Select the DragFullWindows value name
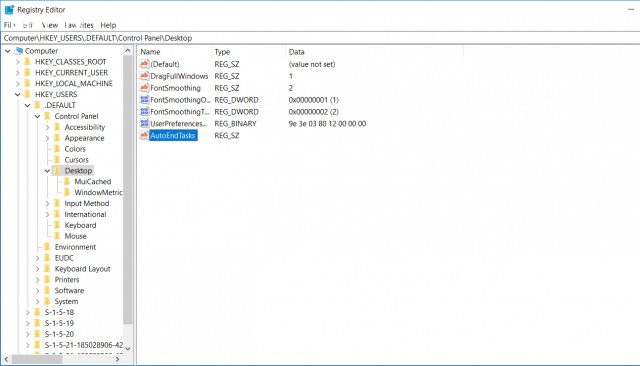This screenshot has width=640, height=366. click(x=179, y=76)
